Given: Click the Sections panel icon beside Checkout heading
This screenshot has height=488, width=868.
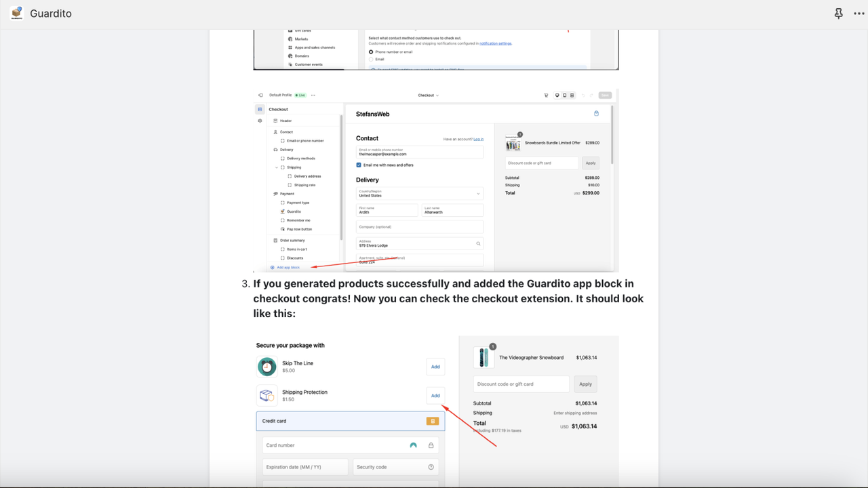Looking at the screenshot, I should pos(260,109).
